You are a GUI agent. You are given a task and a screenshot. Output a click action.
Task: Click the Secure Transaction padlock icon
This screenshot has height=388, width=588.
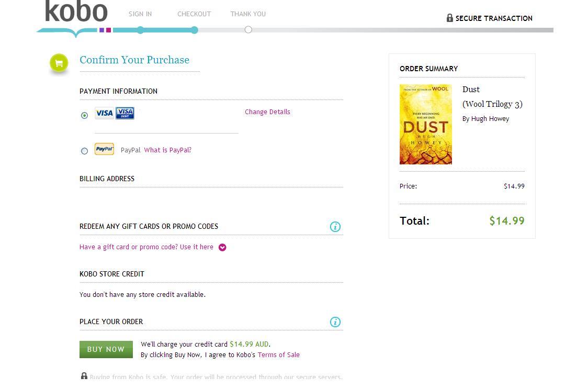pos(449,18)
